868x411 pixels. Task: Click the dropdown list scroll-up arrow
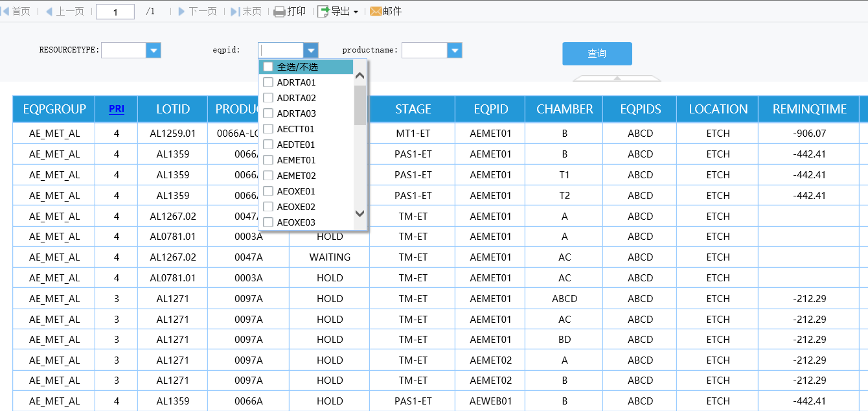click(x=360, y=76)
